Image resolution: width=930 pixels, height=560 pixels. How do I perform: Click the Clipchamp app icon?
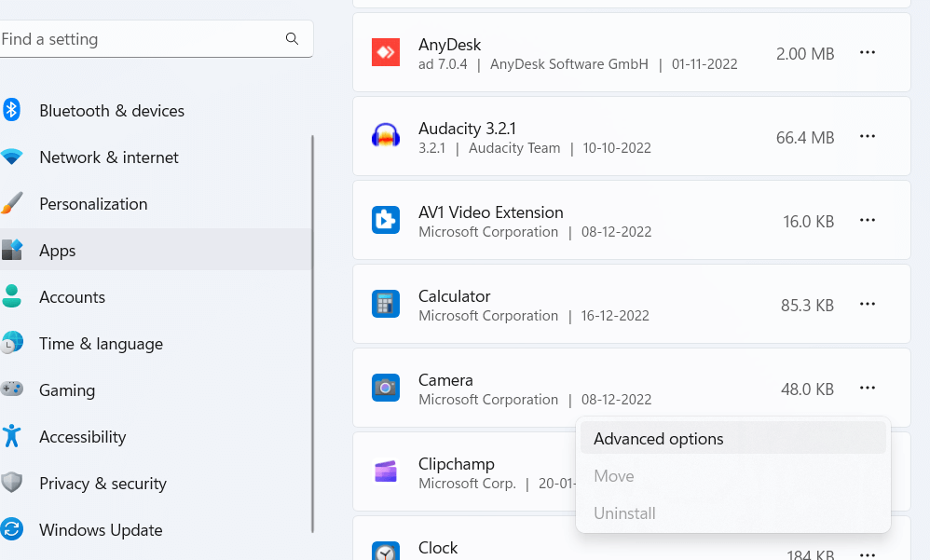[386, 471]
